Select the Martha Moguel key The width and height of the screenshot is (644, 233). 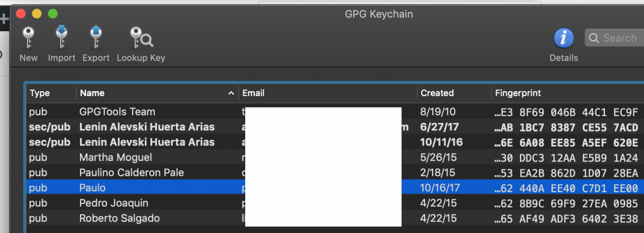115,158
